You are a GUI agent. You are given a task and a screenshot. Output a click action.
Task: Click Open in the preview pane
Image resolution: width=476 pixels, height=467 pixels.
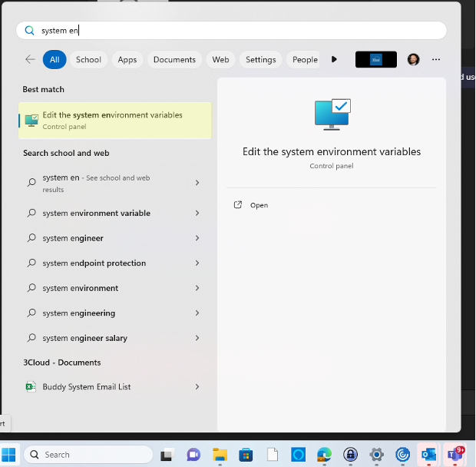click(x=259, y=205)
